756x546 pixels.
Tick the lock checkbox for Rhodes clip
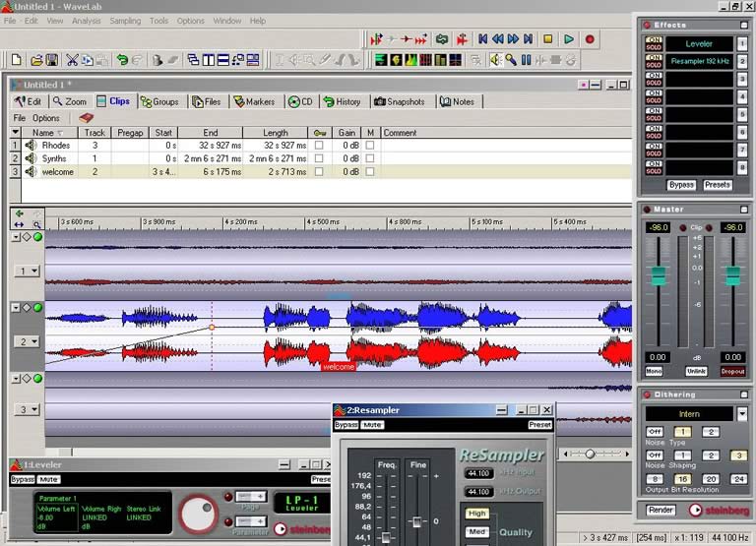[319, 145]
